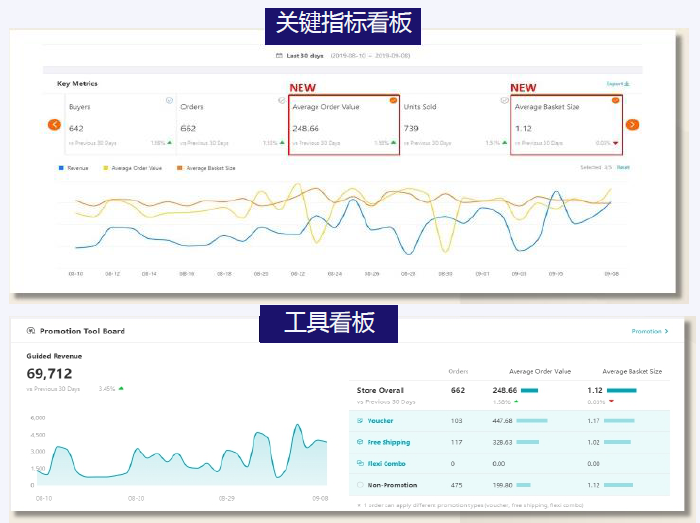Click the Average Order Value card value 248.66
This screenshot has width=700, height=523.
click(x=306, y=129)
